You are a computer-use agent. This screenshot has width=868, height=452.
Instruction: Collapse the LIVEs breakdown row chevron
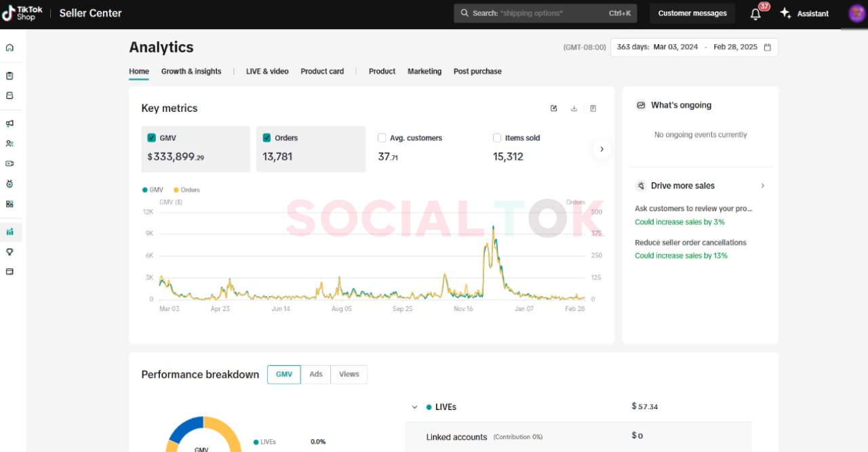point(414,407)
